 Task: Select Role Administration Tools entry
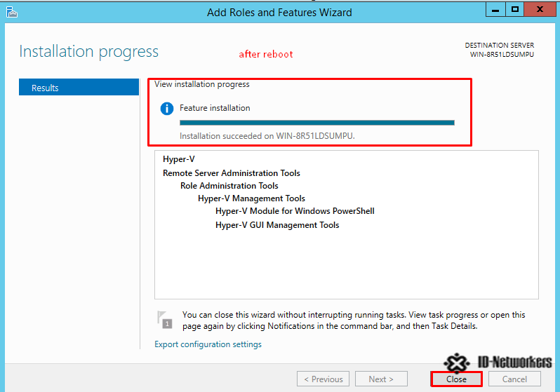pos(229,186)
